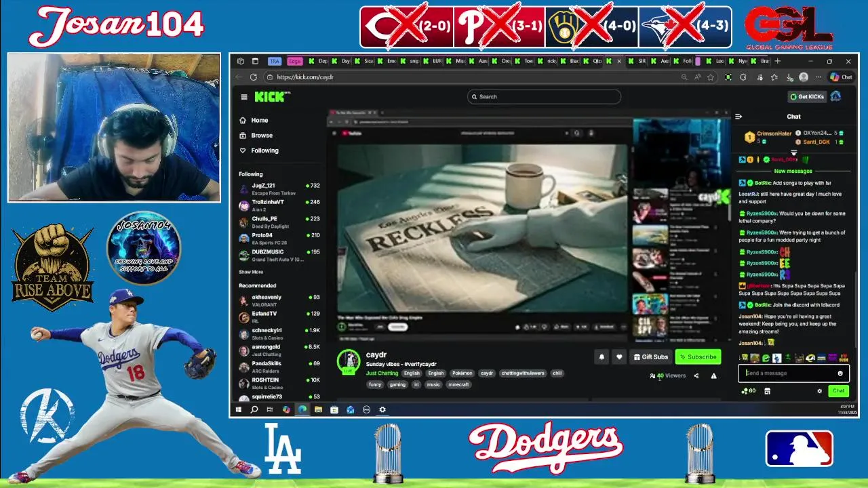The height and width of the screenshot is (488, 868).
Task: Switch to the pink Edge tab group
Action: tap(294, 61)
